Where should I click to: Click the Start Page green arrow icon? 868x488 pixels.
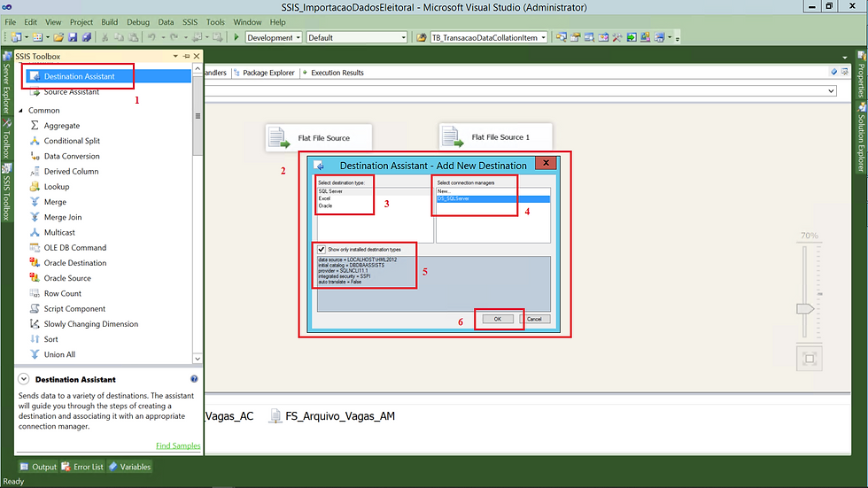(x=631, y=37)
